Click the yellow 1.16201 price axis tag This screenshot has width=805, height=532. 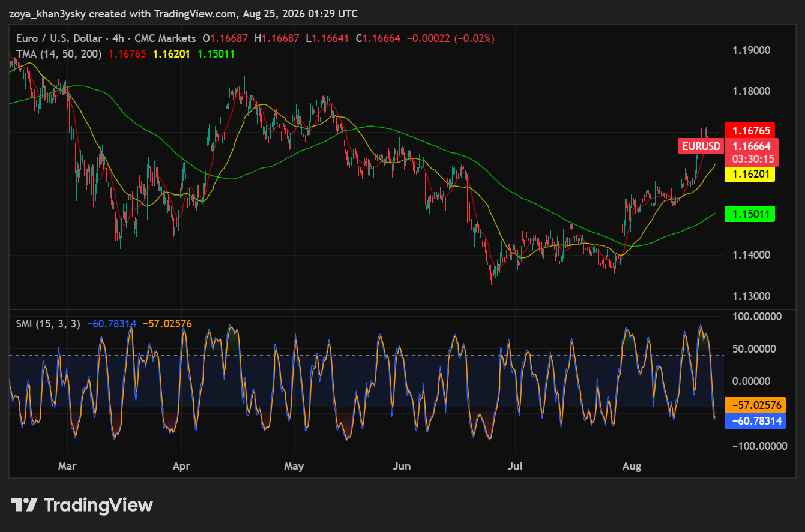coord(750,175)
